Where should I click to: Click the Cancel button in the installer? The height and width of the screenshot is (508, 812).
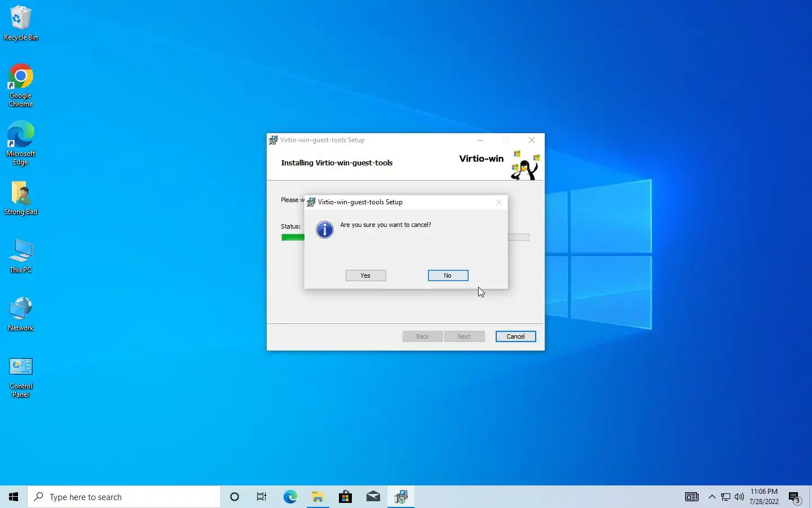tap(515, 336)
